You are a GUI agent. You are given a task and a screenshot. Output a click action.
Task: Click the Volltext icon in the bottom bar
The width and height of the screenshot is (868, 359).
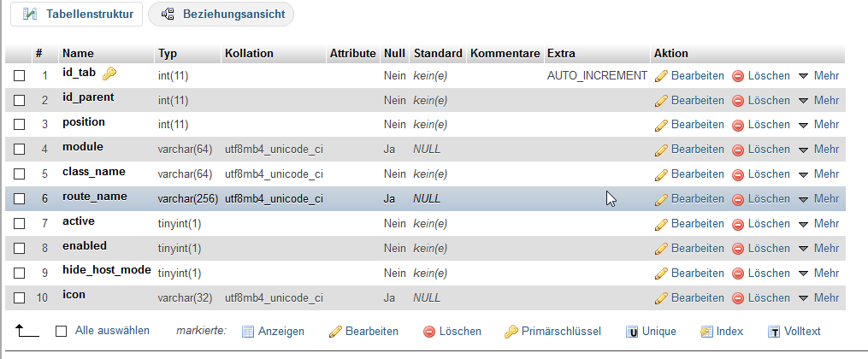pos(774,332)
